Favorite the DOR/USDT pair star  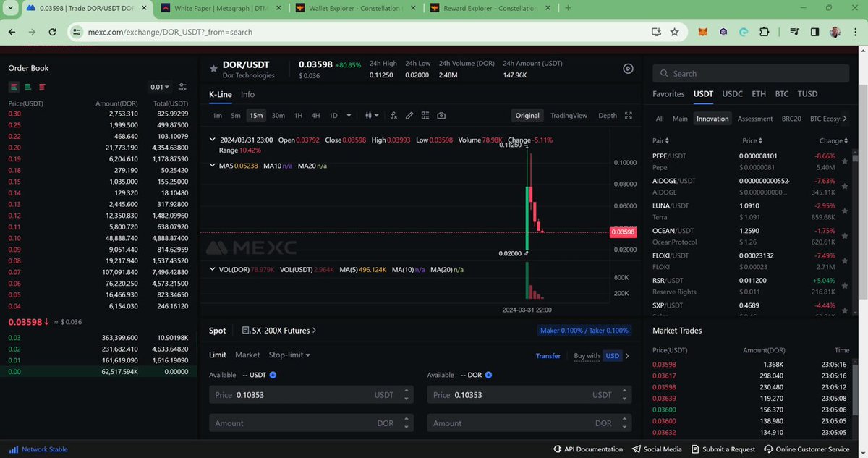click(213, 68)
